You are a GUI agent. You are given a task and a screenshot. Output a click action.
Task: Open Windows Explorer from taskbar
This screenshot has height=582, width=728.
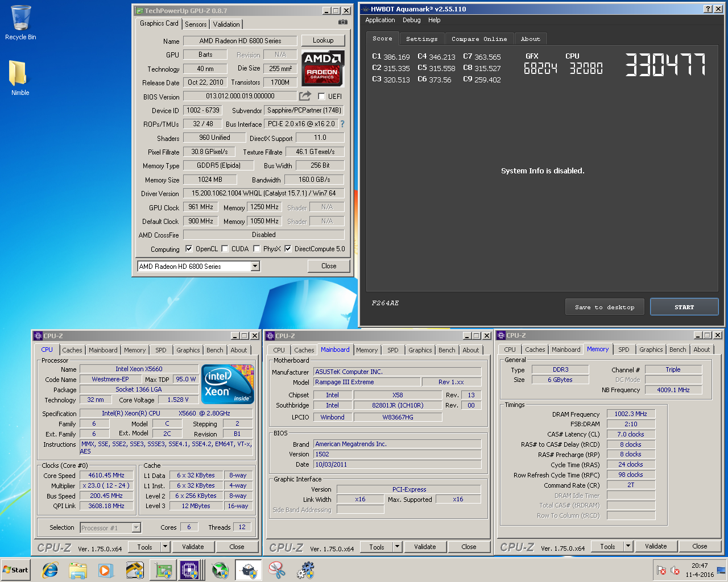click(x=78, y=570)
